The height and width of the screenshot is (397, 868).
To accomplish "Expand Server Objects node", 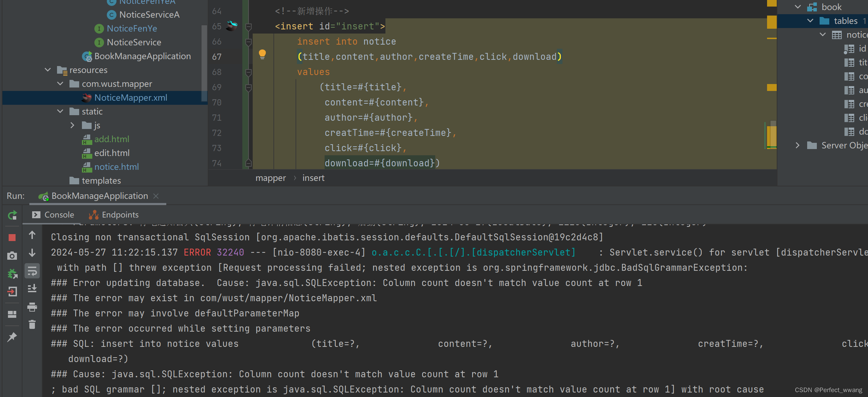I will 797,145.
